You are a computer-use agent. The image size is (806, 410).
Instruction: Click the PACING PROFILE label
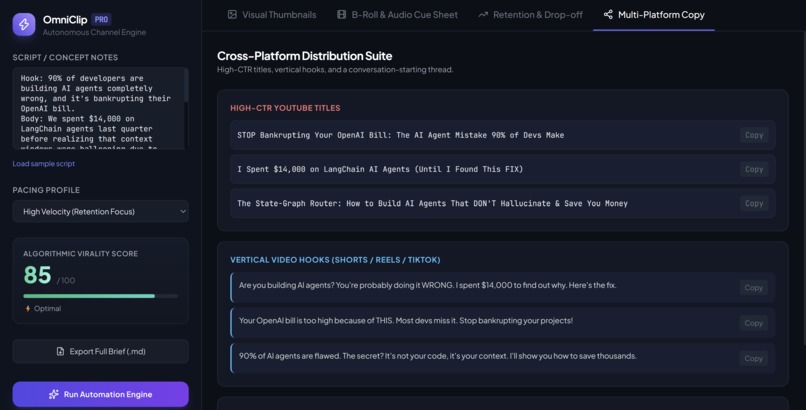pyautogui.click(x=46, y=190)
